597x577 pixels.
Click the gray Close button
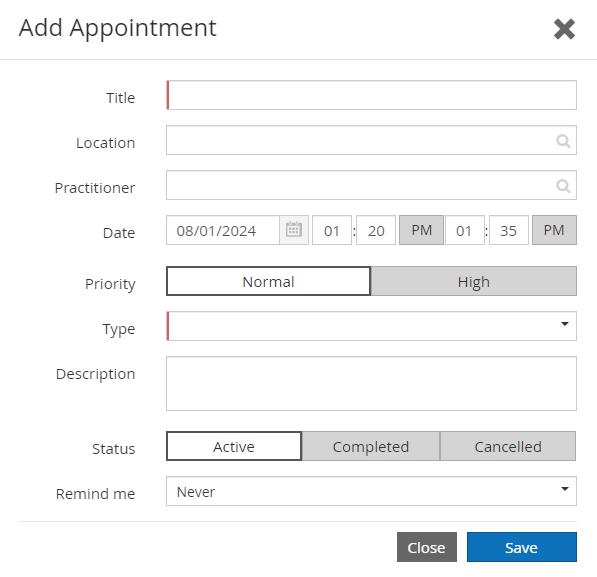coord(426,547)
